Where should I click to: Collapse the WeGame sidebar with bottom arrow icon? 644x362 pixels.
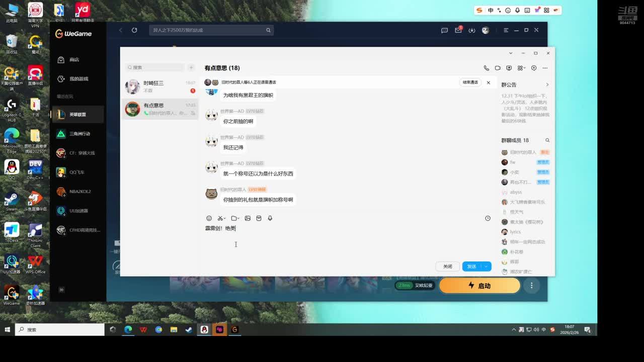point(61,290)
